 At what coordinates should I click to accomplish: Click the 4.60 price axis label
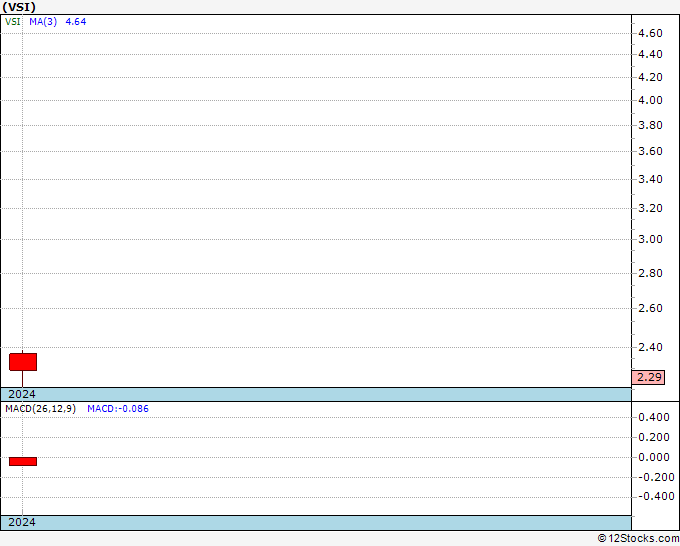(651, 33)
